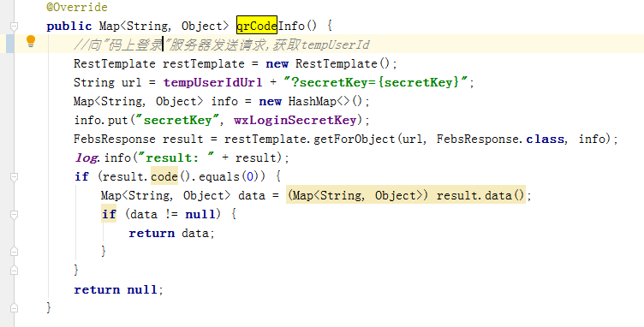Click the return data statement
This screenshot has width=644, height=327.
(x=171, y=234)
